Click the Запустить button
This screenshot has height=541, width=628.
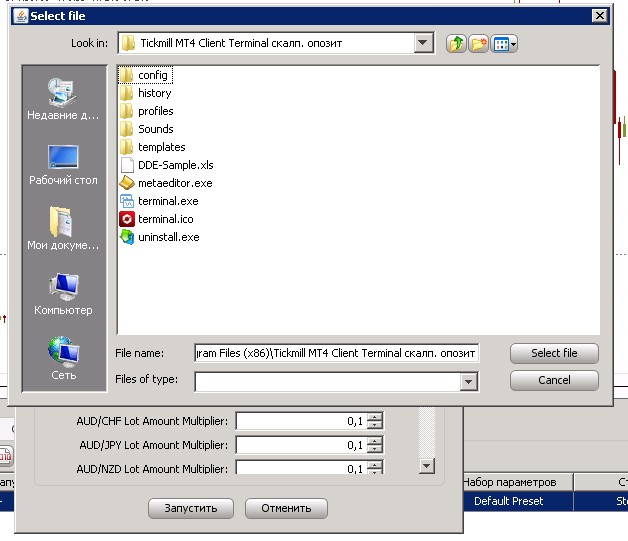click(x=191, y=508)
